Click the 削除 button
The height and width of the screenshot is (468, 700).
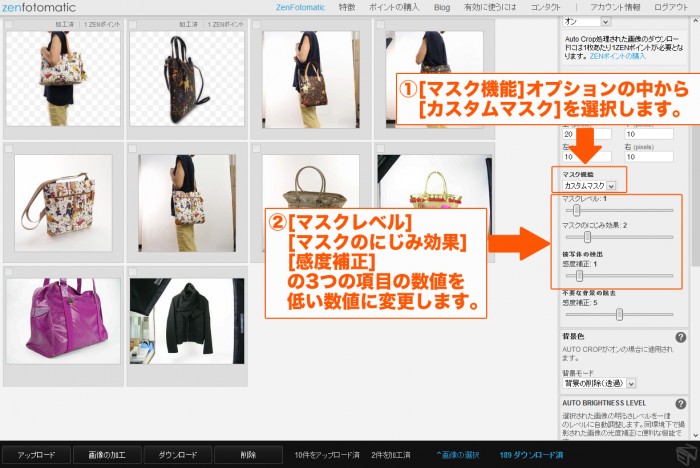(x=247, y=455)
